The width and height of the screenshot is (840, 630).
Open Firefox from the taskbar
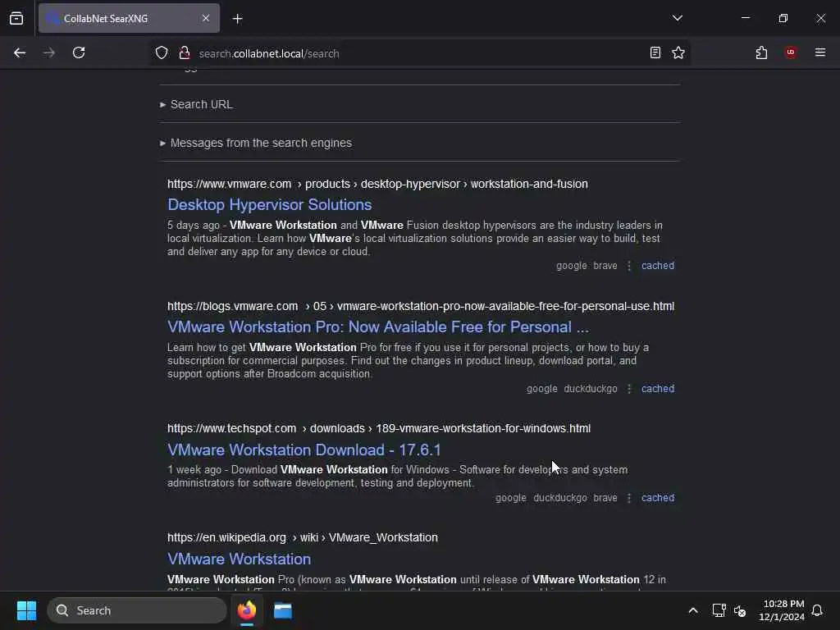coord(247,610)
